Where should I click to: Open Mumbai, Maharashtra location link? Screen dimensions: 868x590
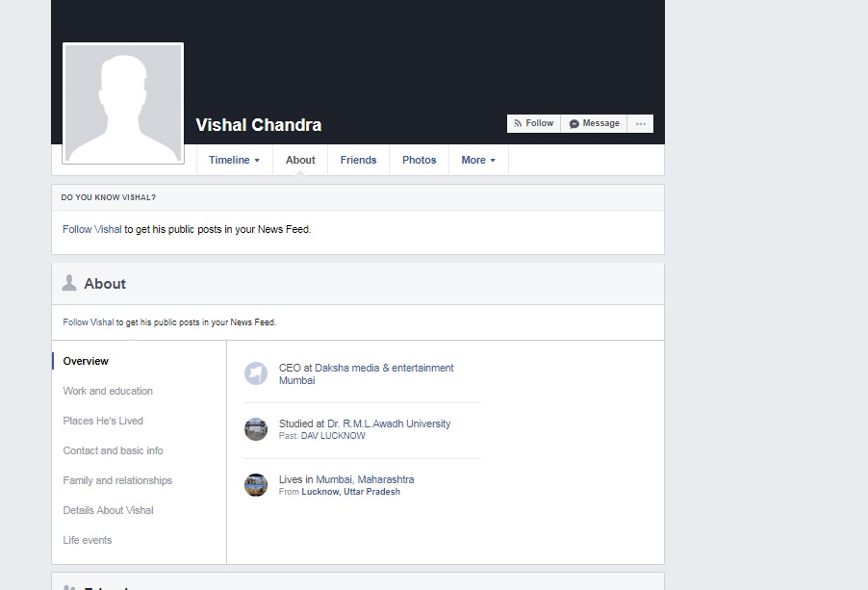click(x=365, y=480)
